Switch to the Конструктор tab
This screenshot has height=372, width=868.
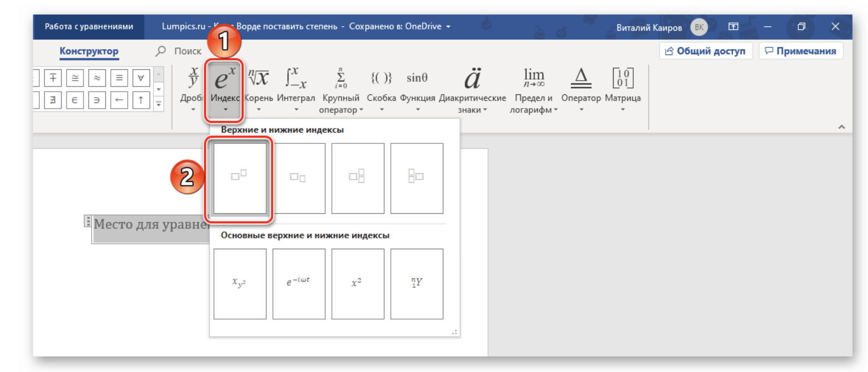pos(88,51)
